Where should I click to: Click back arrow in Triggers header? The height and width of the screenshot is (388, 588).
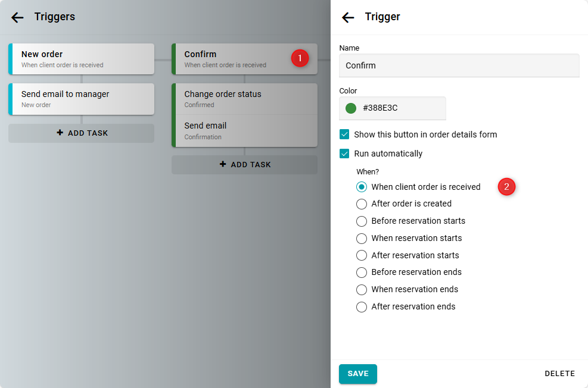(x=17, y=17)
